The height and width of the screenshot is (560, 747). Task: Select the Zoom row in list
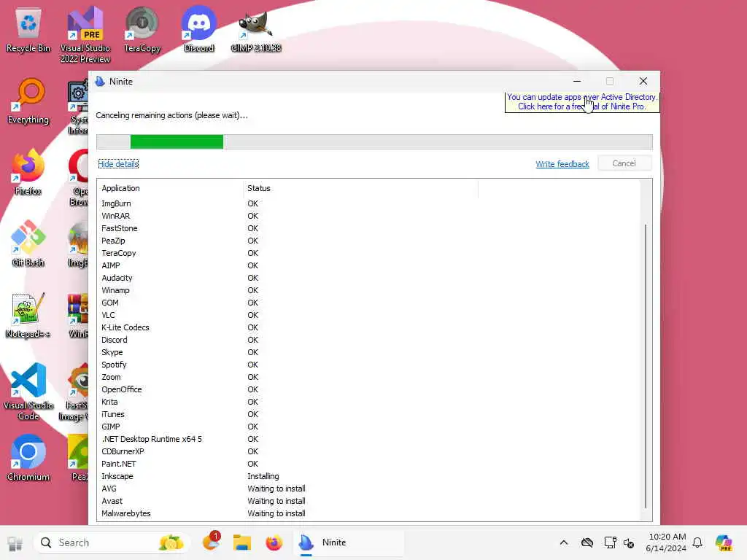tap(368, 377)
